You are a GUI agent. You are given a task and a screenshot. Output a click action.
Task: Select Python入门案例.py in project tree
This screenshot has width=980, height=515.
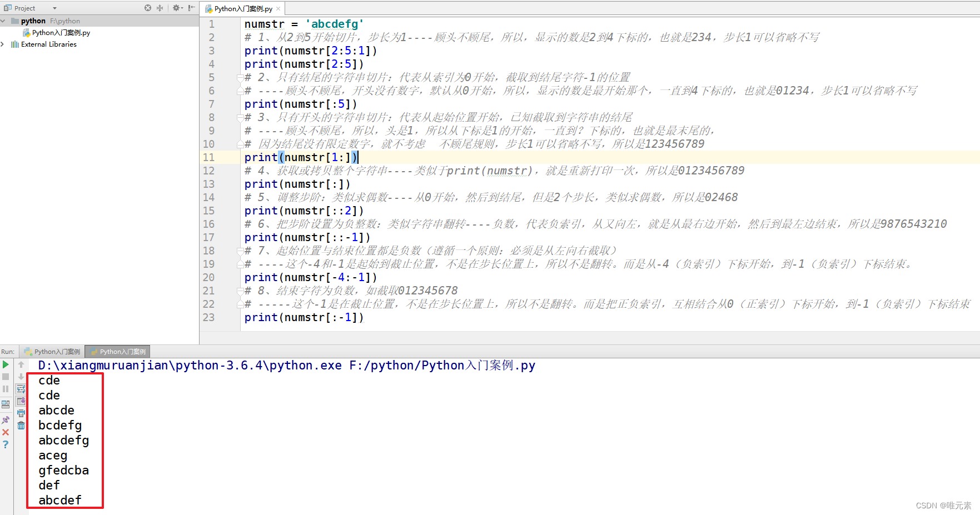coord(57,33)
